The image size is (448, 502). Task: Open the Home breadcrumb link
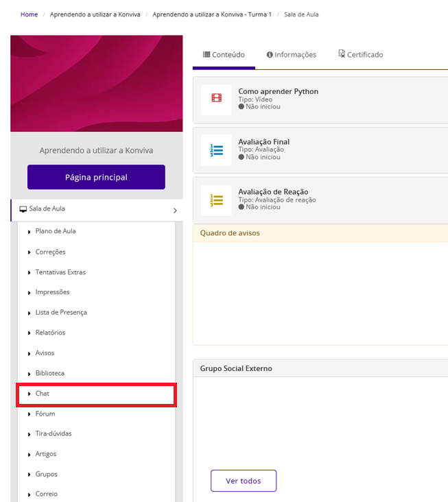29,14
